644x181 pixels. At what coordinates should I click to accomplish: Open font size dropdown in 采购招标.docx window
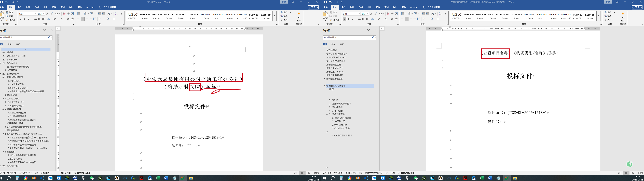coord(368,14)
